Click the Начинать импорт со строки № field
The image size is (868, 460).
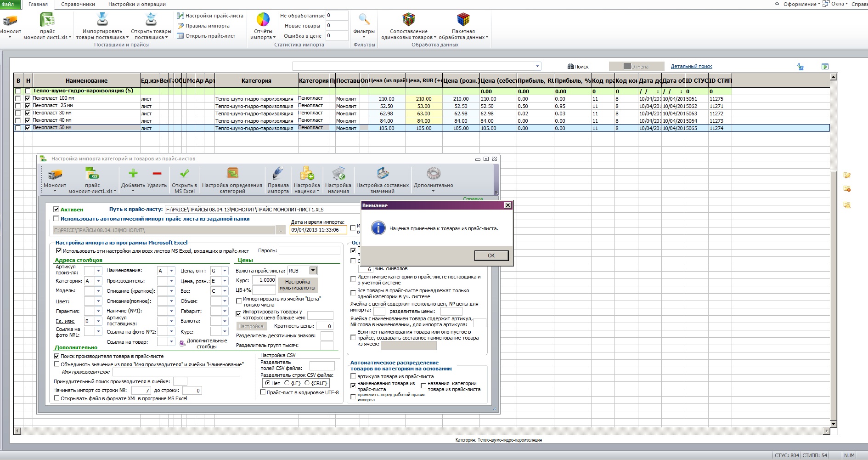(x=141, y=391)
